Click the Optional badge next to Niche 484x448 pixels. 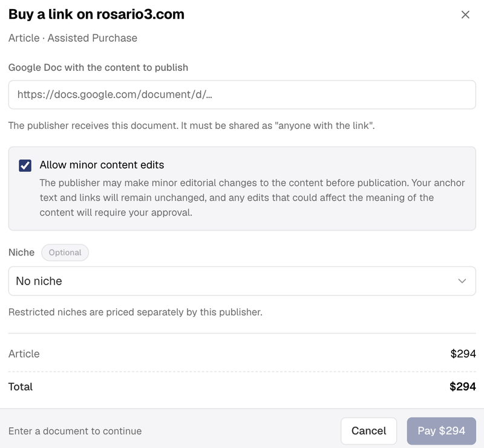click(x=65, y=252)
